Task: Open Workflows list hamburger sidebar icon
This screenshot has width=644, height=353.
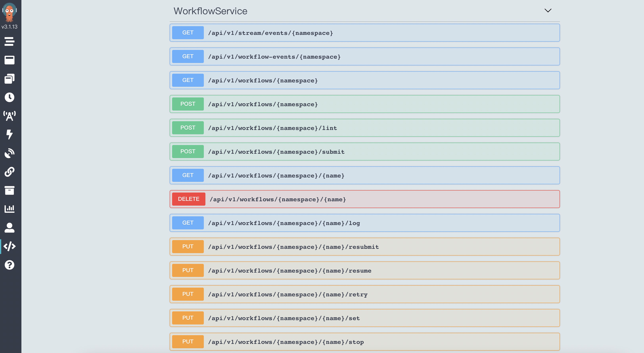Action: [10, 41]
